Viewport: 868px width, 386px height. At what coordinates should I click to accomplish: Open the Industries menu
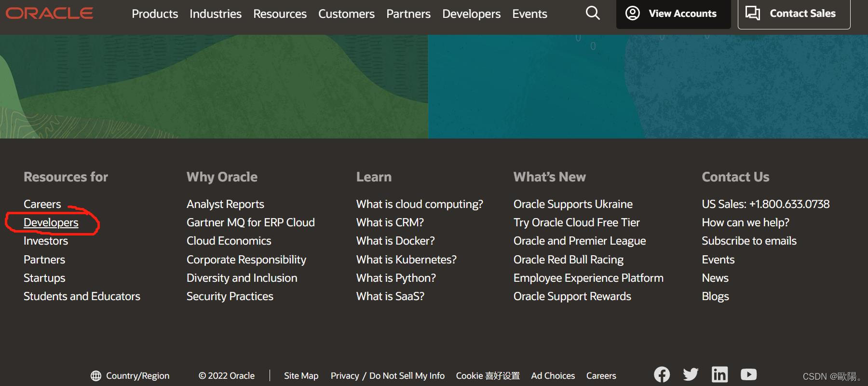point(216,14)
